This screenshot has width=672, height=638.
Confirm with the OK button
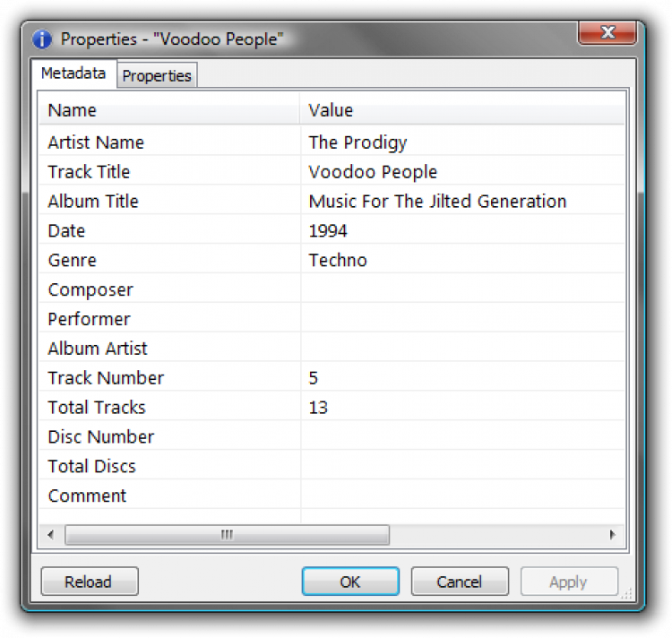click(349, 582)
